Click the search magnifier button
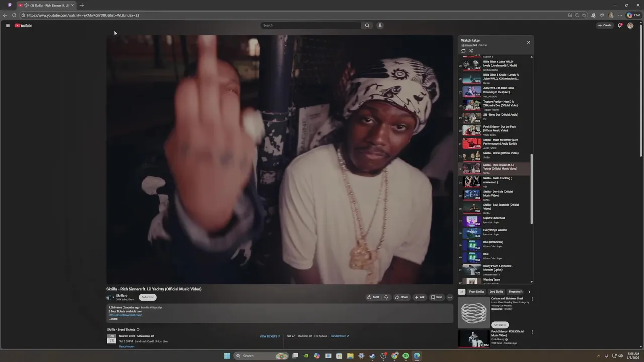 (367, 25)
